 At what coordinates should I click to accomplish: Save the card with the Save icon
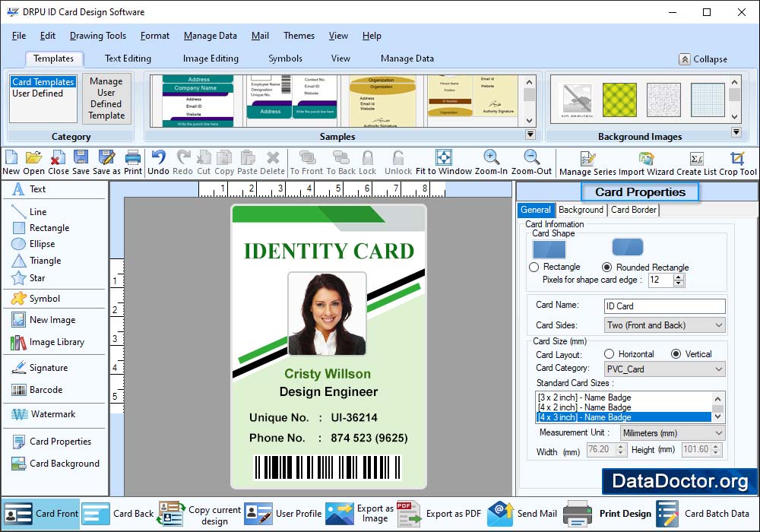[81, 158]
